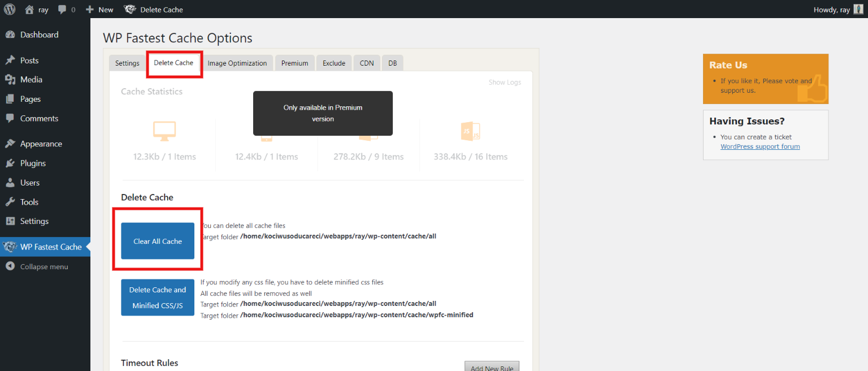Open the ray site home icon
Viewport: 868px width, 371px height.
point(29,10)
